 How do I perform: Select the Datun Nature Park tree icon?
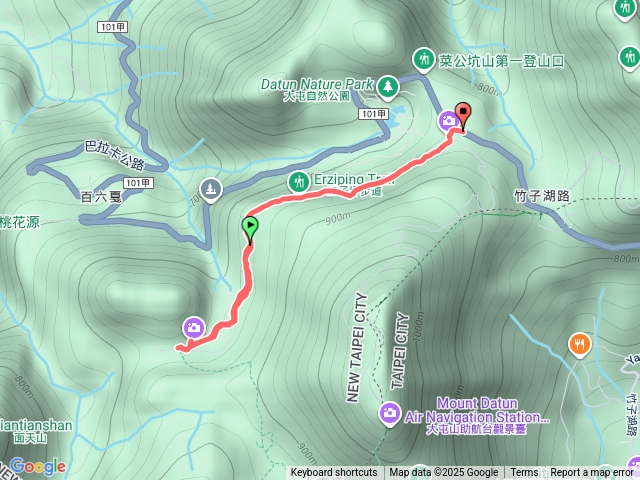388,87
